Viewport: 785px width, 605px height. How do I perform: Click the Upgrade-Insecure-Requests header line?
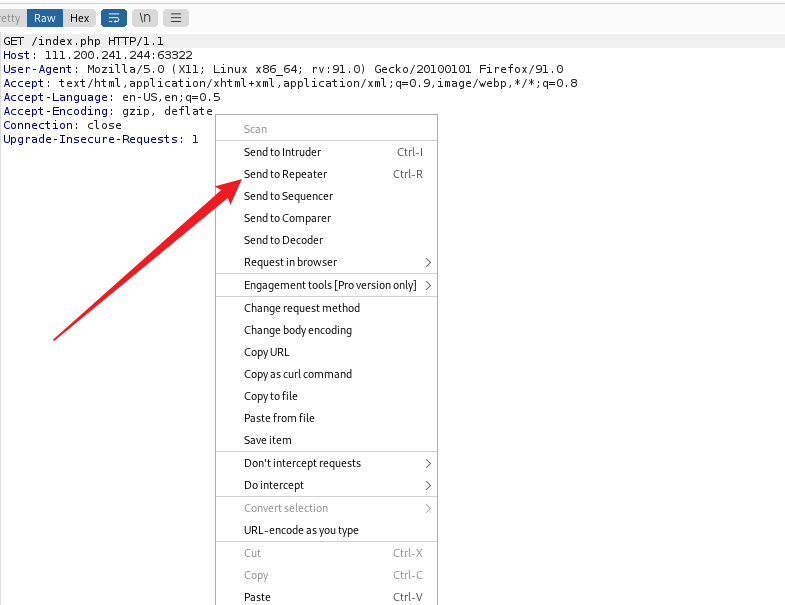tap(101, 139)
